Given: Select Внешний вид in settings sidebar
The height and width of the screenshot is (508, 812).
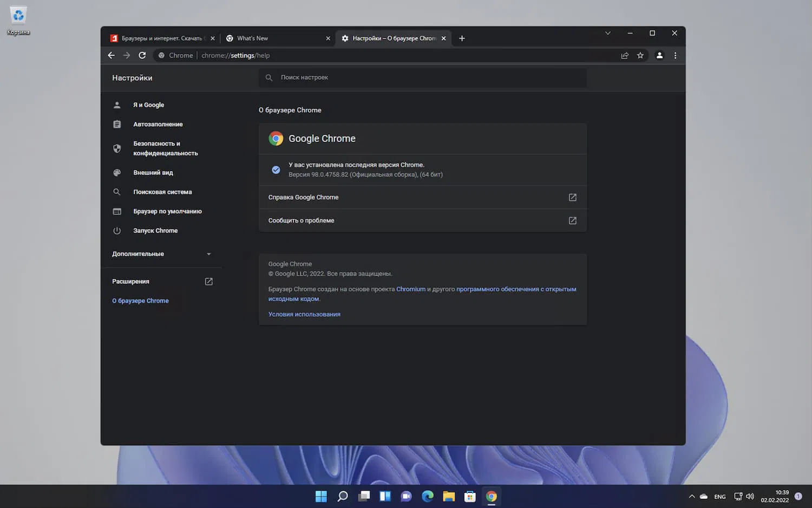Looking at the screenshot, I should (x=153, y=173).
